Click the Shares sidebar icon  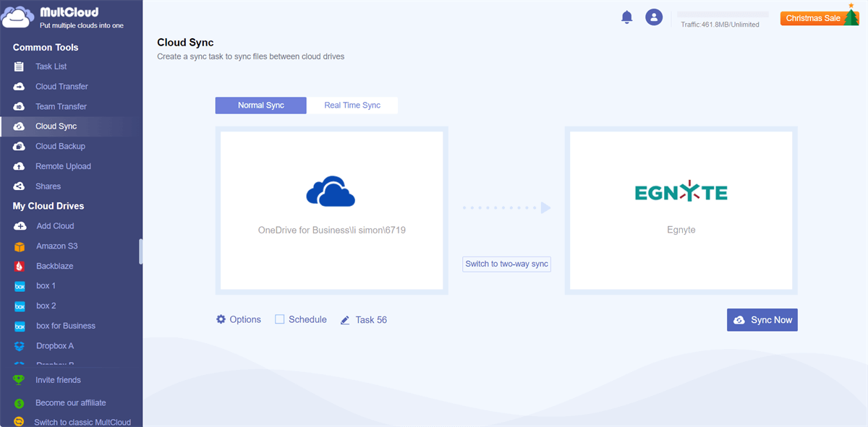(x=20, y=186)
